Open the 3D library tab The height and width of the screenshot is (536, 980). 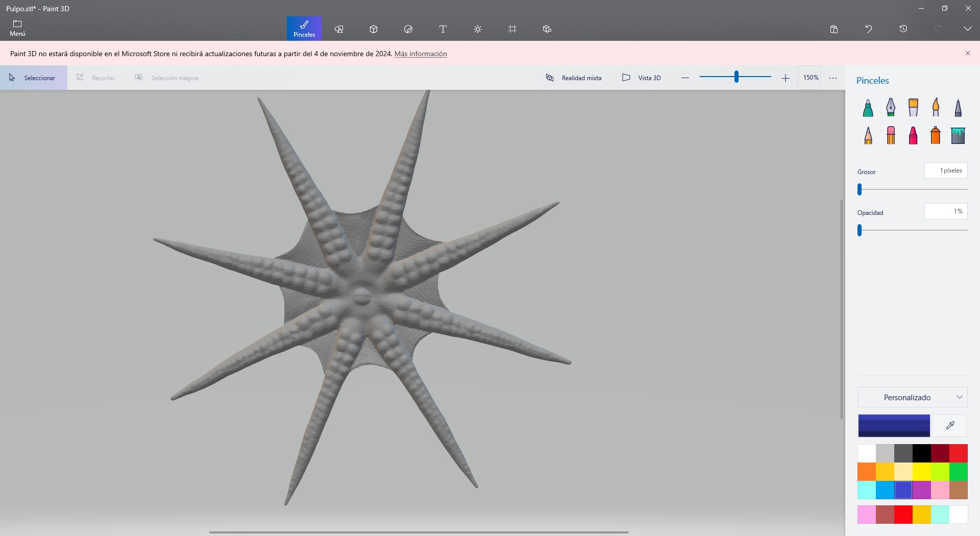coord(547,29)
